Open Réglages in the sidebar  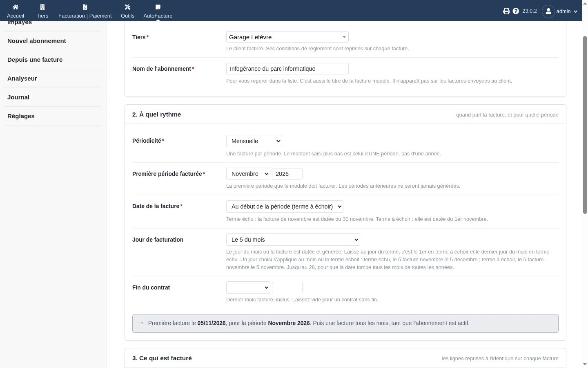[21, 116]
